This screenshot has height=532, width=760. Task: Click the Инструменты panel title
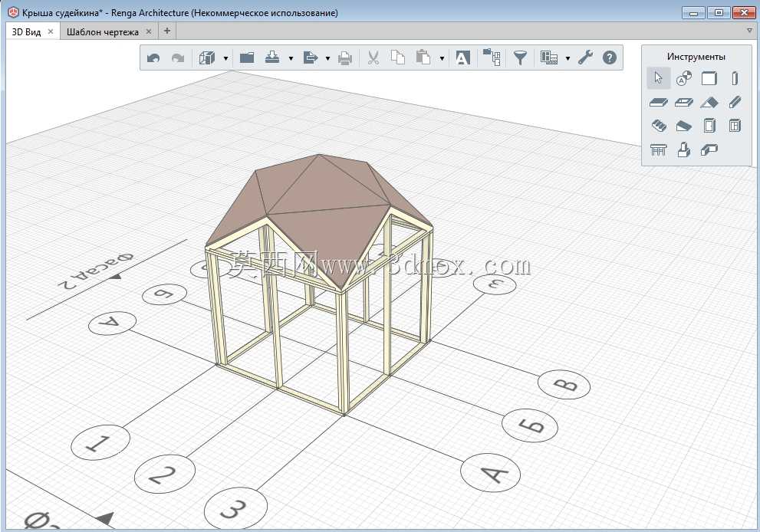[x=696, y=57]
